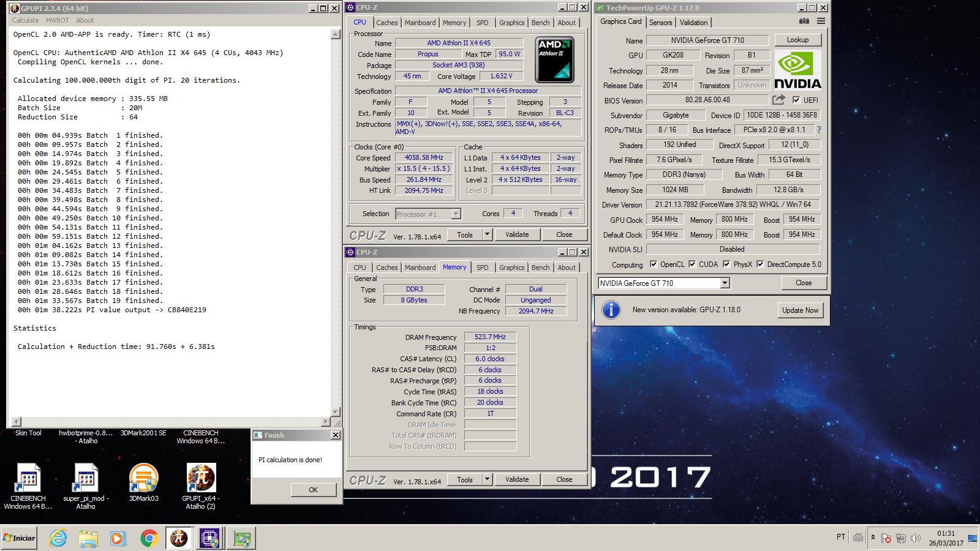Open the CINEBENCH Windows 64 B... shortcut icon
The width and height of the screenshot is (980, 551).
28,479
